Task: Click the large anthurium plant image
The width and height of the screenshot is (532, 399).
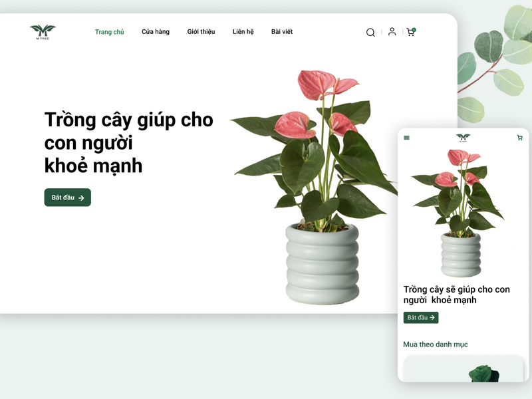Action: pos(314,187)
